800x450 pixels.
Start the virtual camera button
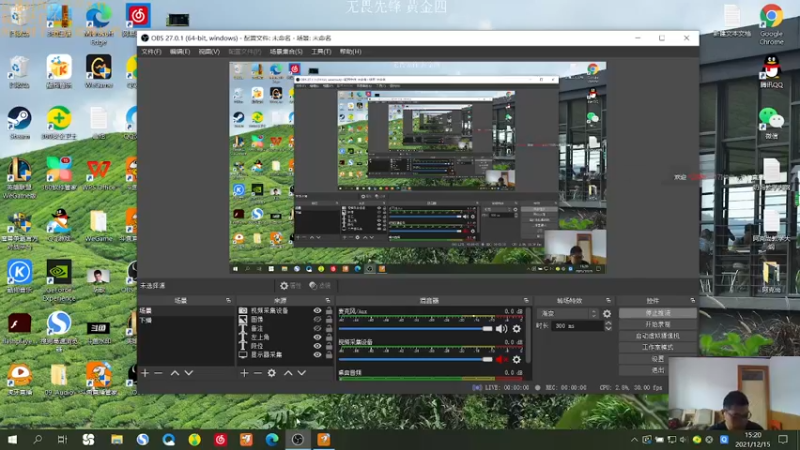658,336
